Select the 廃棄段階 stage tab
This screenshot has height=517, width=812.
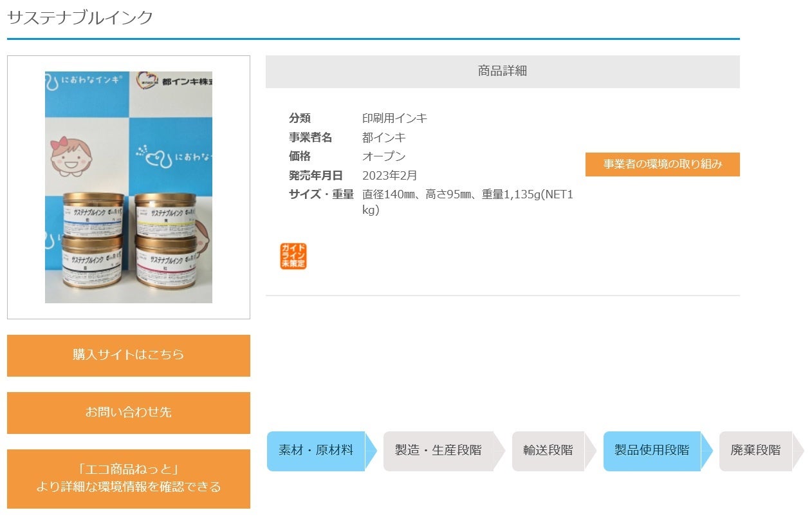(x=761, y=451)
